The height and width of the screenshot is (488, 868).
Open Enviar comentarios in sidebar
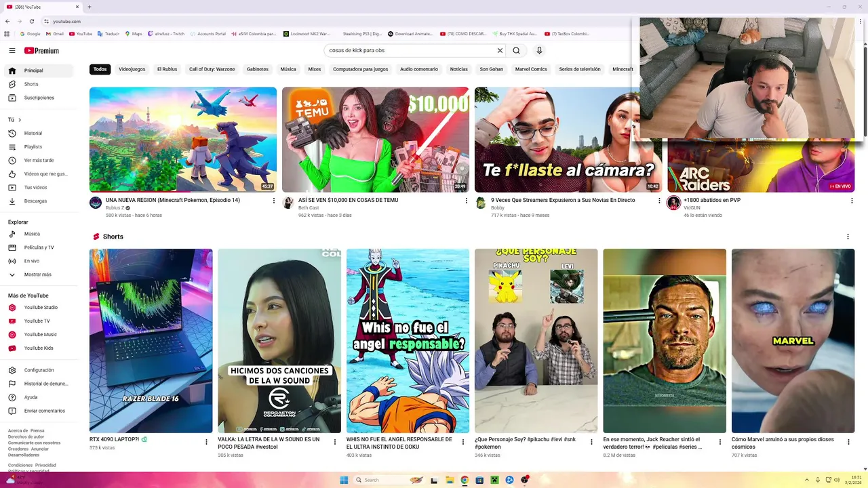39,411
